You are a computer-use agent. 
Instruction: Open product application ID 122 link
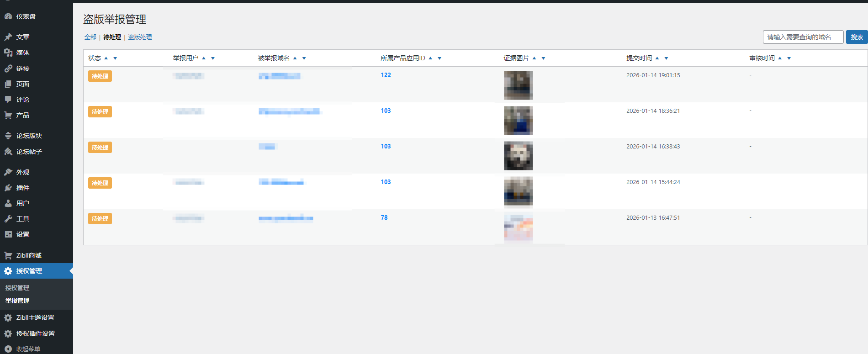(386, 75)
